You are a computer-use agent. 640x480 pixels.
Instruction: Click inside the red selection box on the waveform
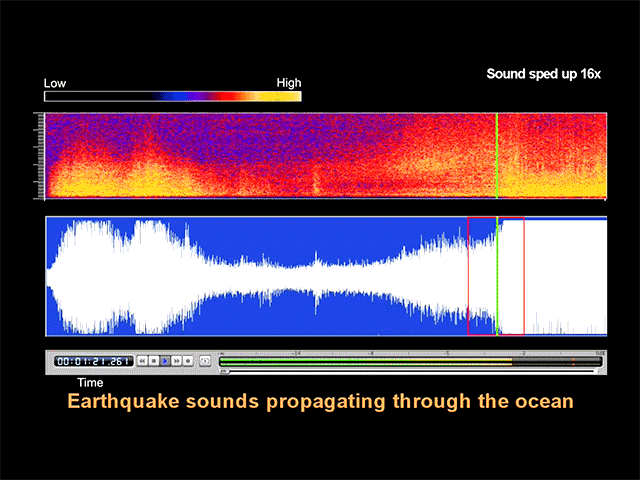tap(510, 275)
